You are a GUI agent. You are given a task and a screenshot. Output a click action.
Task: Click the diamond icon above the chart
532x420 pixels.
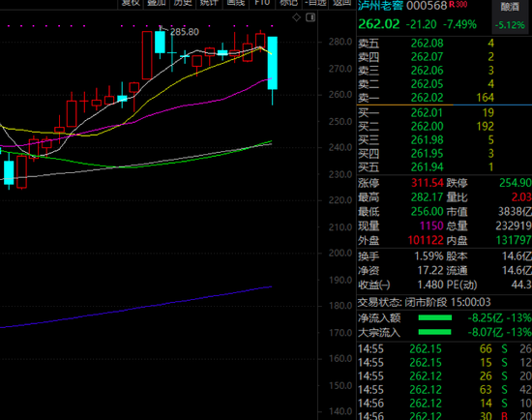[x=296, y=17]
